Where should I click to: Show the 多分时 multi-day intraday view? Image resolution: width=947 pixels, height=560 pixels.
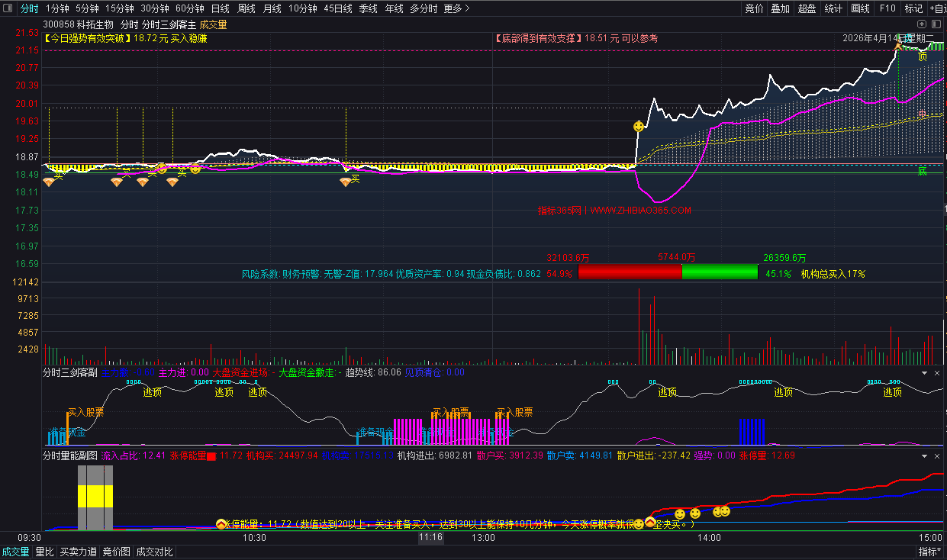coord(424,8)
